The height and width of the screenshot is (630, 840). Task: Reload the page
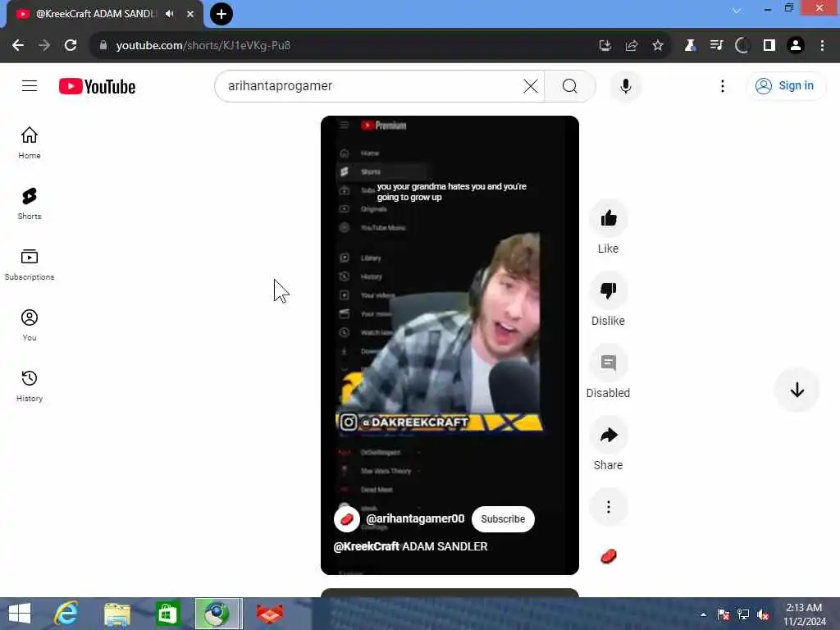click(x=71, y=46)
